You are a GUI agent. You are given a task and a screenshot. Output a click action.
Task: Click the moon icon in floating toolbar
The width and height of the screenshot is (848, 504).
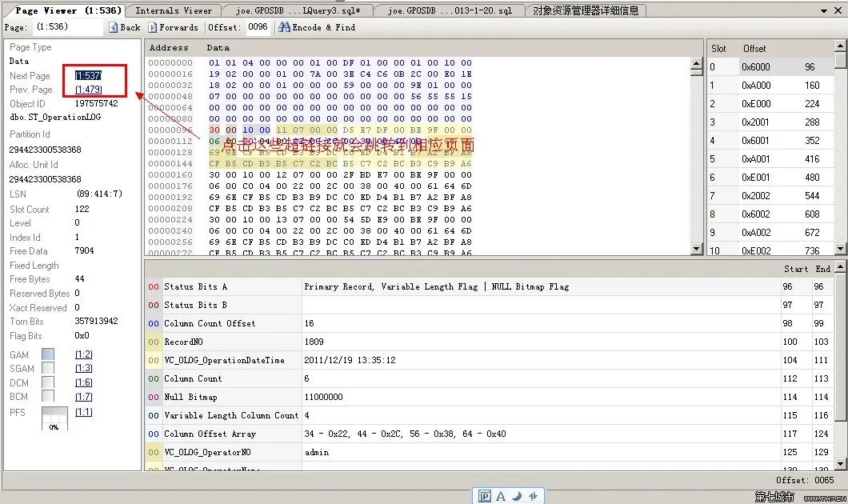(517, 496)
